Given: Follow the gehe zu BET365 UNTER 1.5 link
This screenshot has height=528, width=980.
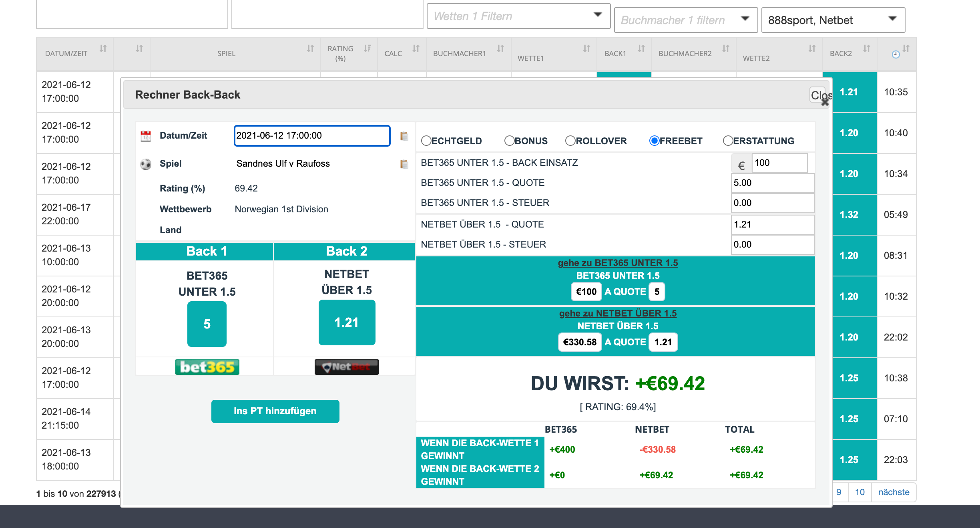Looking at the screenshot, I should [618, 263].
